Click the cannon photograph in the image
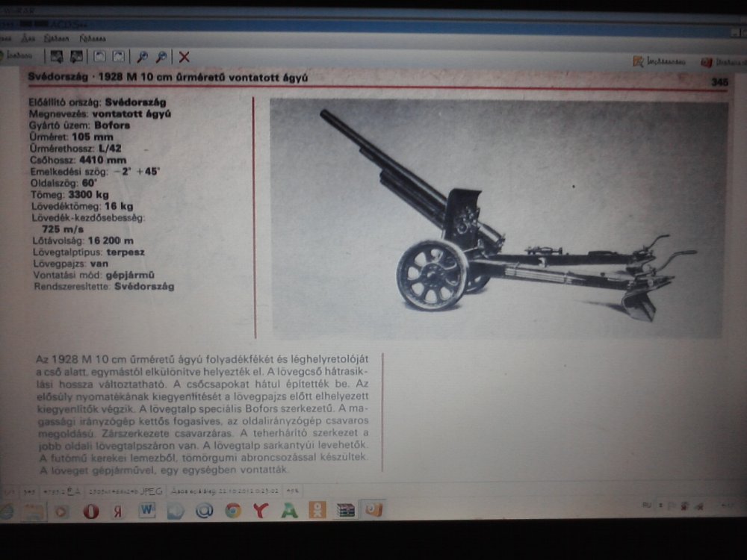 pos(498,218)
